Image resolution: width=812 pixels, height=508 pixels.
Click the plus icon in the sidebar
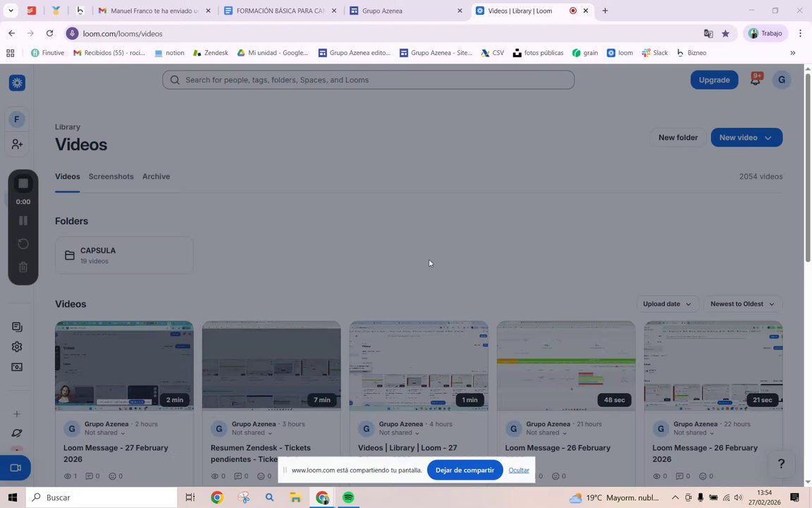(x=17, y=414)
